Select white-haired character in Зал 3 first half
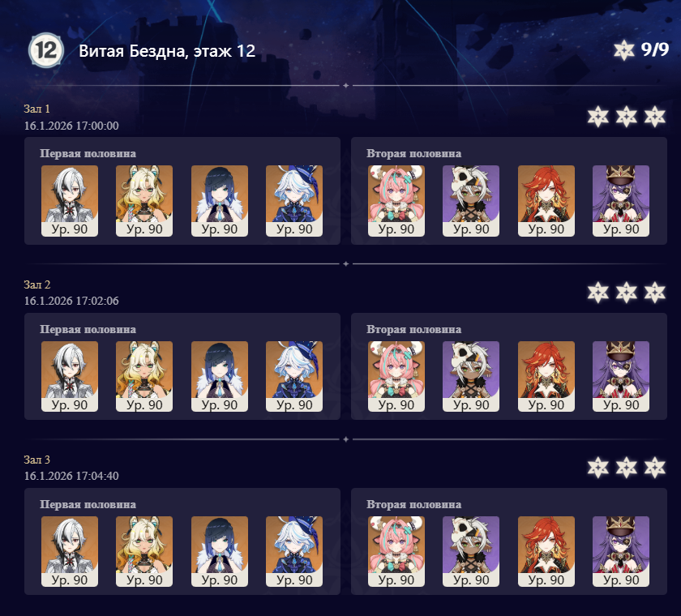The image size is (681, 616). [70, 551]
